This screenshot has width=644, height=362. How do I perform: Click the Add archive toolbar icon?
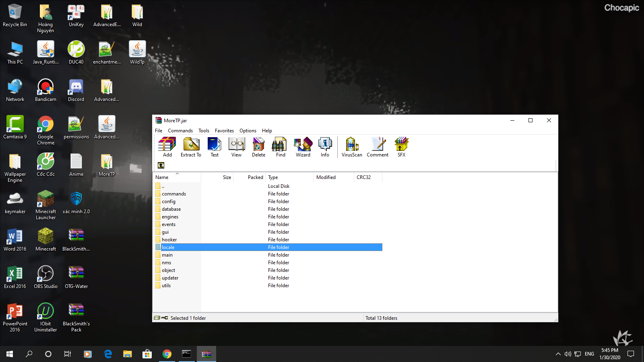click(167, 147)
